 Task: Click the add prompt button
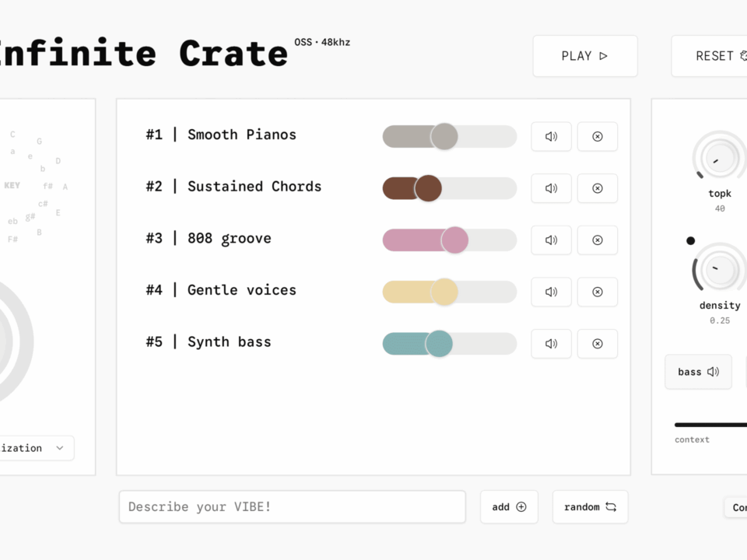(509, 507)
